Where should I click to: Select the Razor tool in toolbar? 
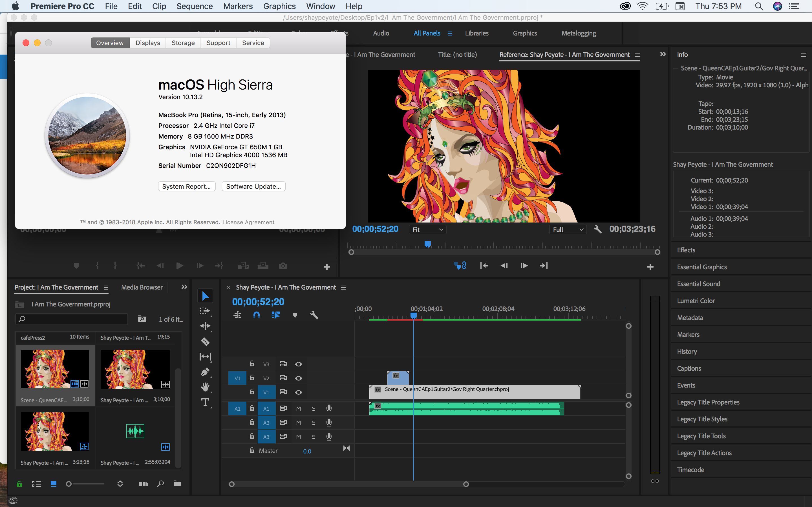[x=205, y=342]
